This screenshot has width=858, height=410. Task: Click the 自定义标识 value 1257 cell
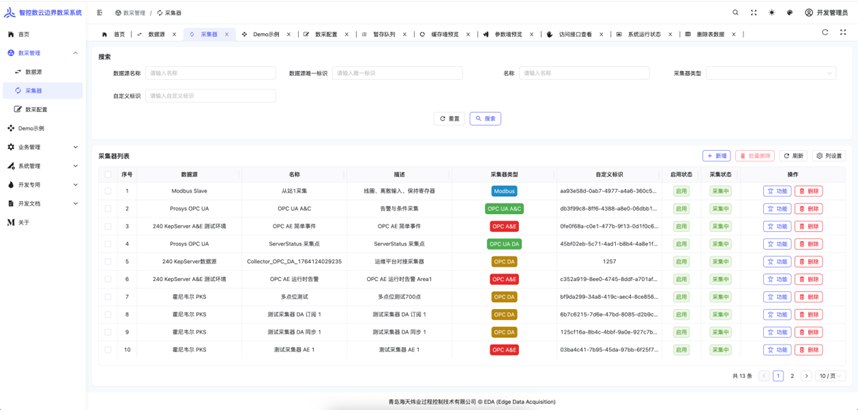coord(609,262)
